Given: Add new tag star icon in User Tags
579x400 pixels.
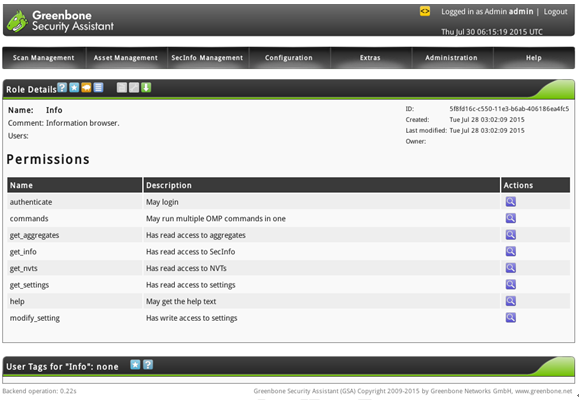Looking at the screenshot, I should click(135, 365).
